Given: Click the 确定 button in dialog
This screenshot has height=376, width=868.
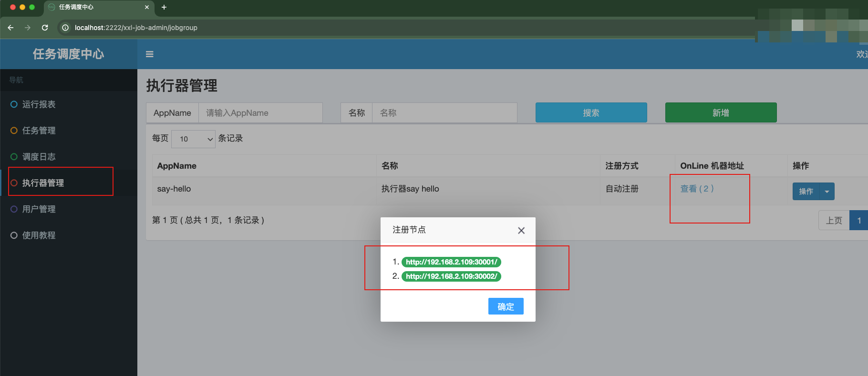Looking at the screenshot, I should point(506,306).
